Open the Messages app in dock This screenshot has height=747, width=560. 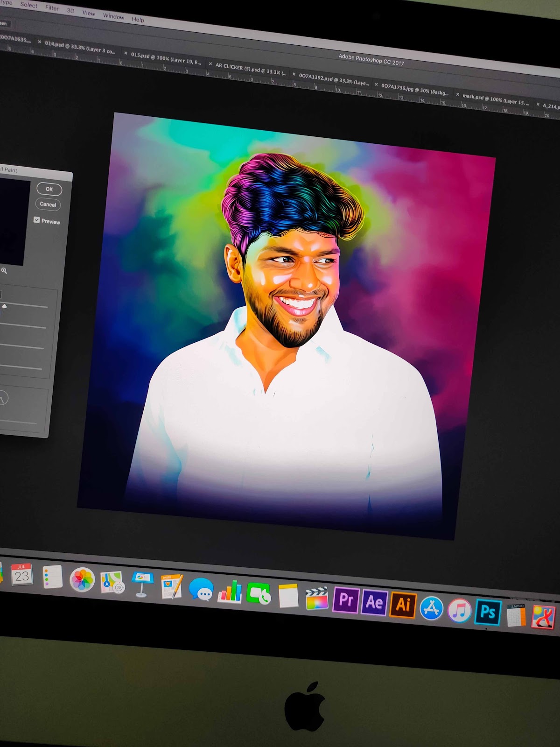201,589
